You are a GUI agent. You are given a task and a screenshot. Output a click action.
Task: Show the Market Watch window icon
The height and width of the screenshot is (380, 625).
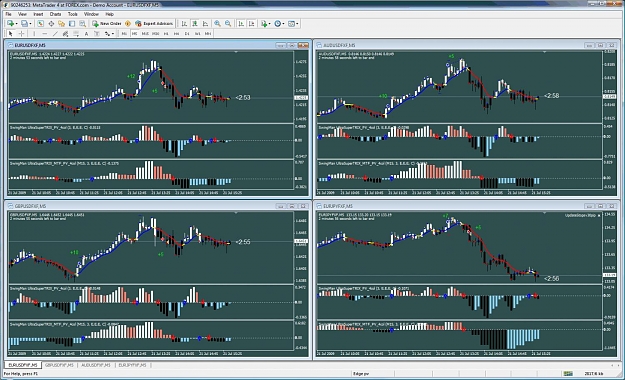[40, 24]
